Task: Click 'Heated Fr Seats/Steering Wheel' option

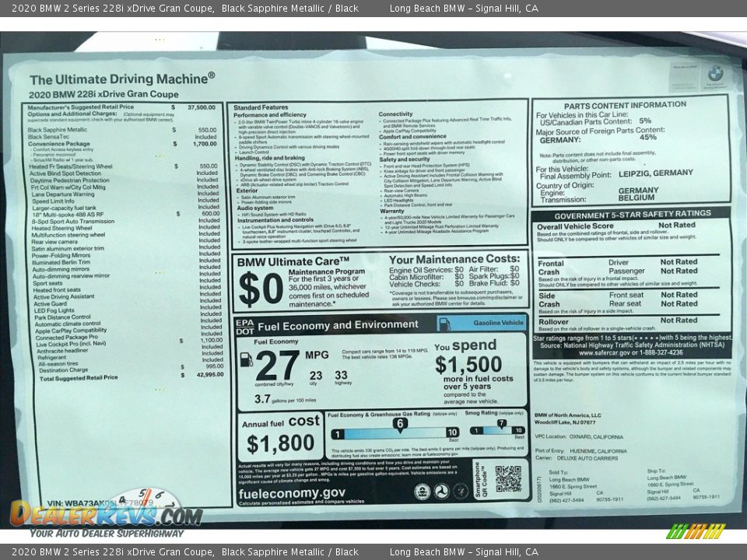Action: tap(71, 166)
